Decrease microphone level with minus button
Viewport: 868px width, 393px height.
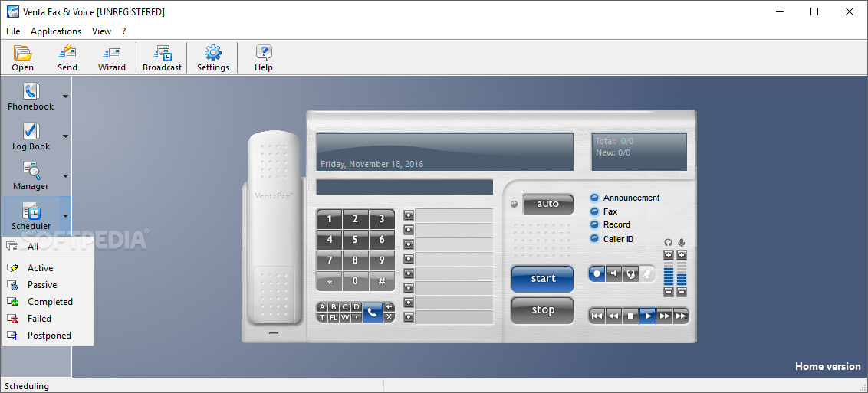point(682,292)
